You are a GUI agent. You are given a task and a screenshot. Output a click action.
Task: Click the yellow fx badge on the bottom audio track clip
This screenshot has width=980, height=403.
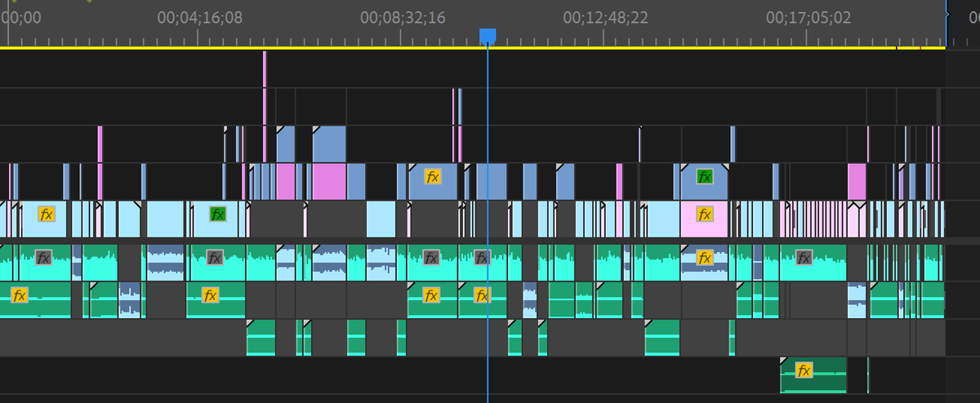tap(804, 370)
